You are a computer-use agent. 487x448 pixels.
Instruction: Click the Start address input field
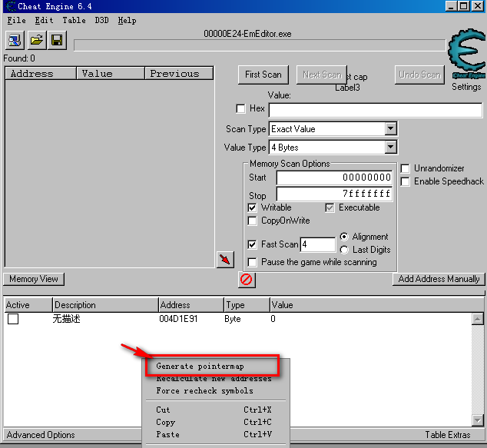[x=334, y=178]
